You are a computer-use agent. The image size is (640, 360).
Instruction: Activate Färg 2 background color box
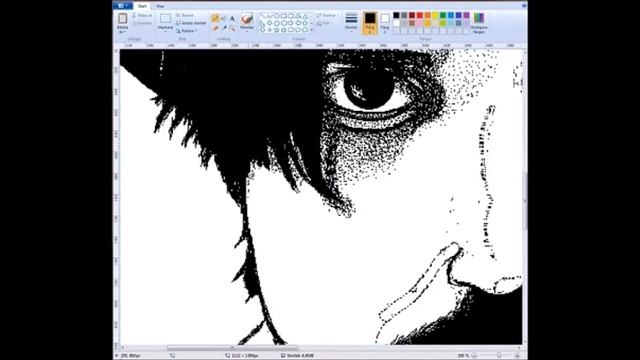[384, 23]
